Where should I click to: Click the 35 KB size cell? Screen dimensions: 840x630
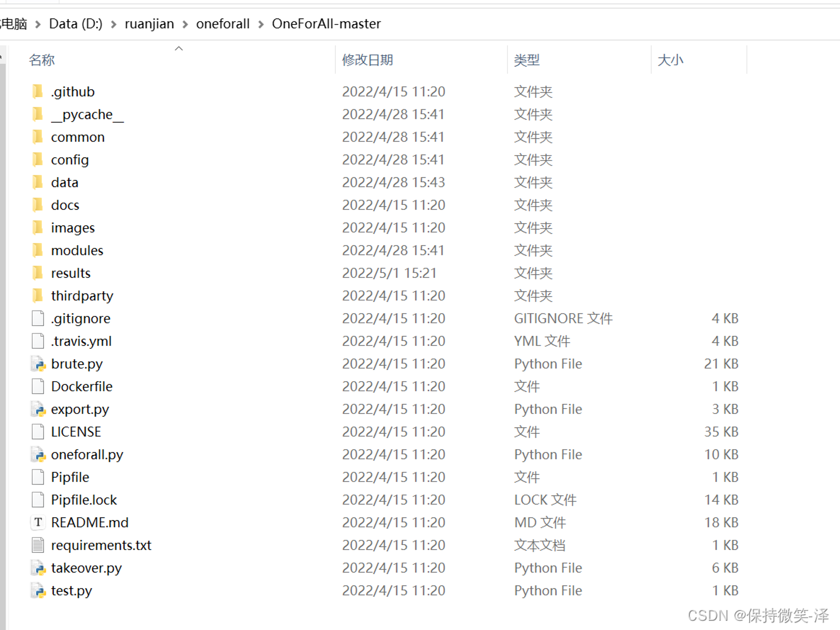pyautogui.click(x=721, y=432)
